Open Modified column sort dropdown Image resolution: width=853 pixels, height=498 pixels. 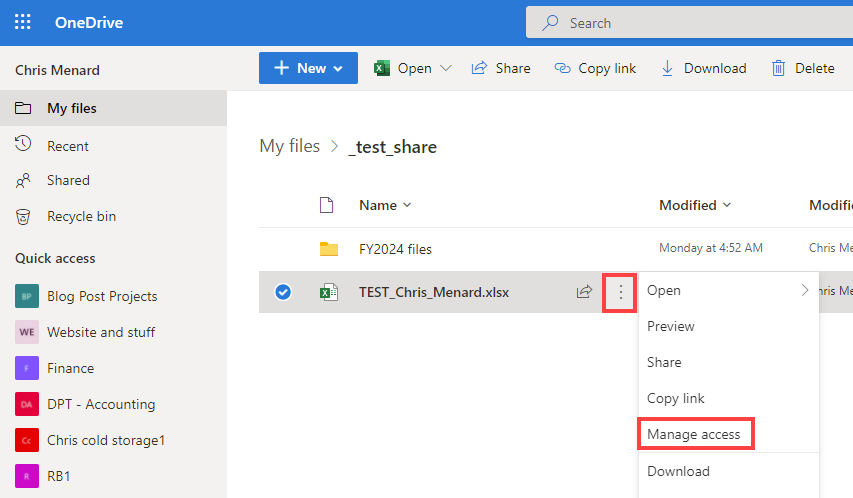695,205
